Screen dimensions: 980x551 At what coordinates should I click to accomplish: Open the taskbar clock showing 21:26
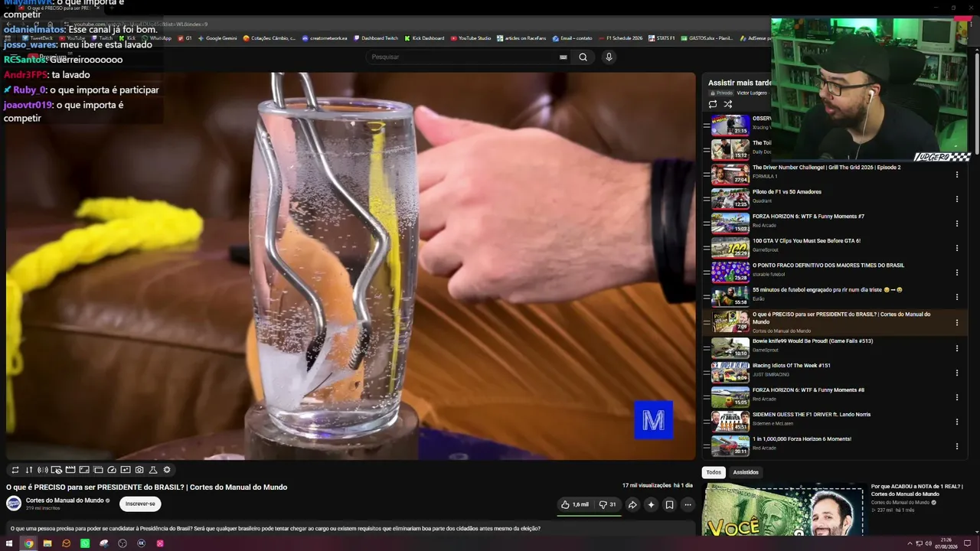pos(946,543)
